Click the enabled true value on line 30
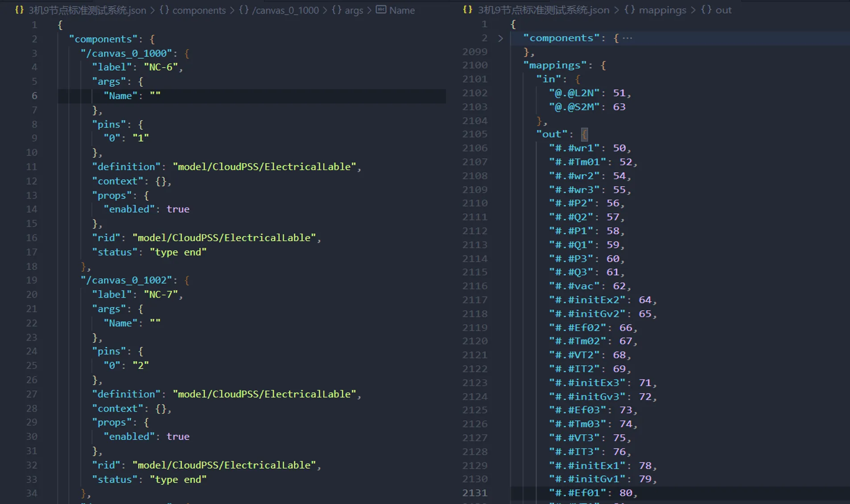Viewport: 850px width, 504px height. coord(178,437)
